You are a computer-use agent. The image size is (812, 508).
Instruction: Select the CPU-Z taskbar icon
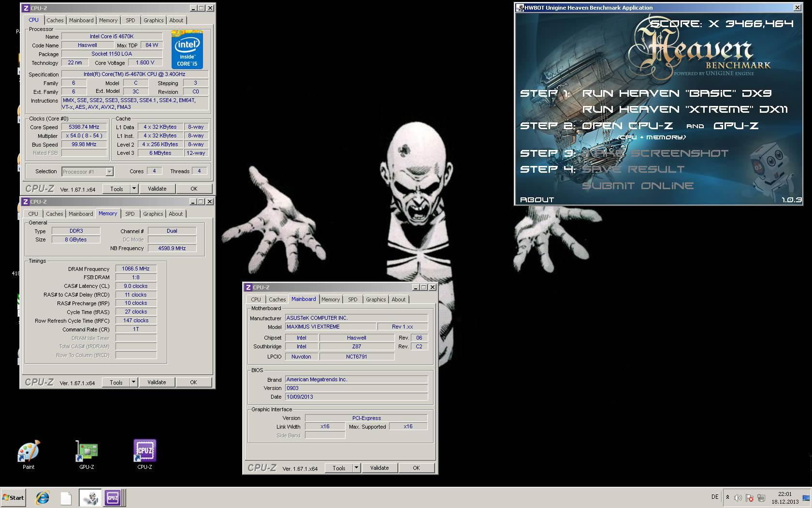point(113,498)
